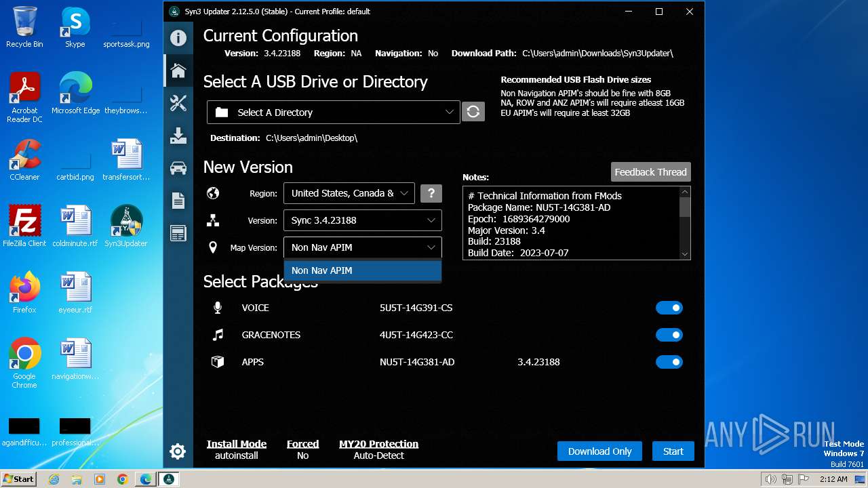This screenshot has width=868, height=488.
Task: Open the logs document sidebar icon
Action: (x=178, y=201)
